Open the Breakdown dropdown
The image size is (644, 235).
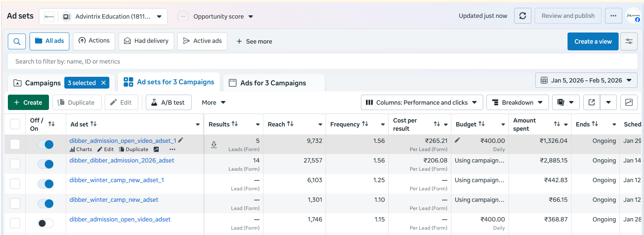pyautogui.click(x=517, y=102)
